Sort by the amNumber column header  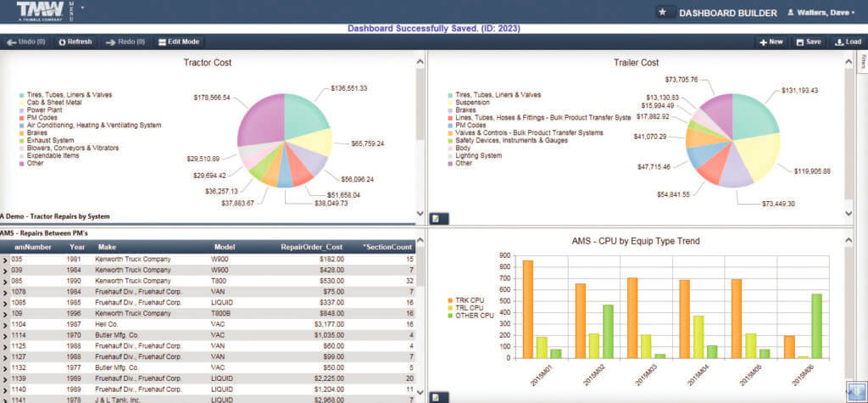33,247
